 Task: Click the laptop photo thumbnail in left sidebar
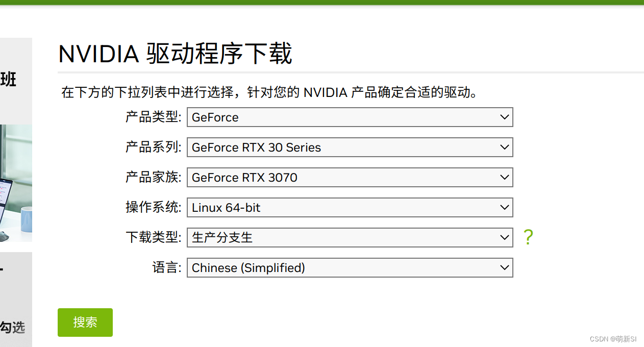pos(16,183)
